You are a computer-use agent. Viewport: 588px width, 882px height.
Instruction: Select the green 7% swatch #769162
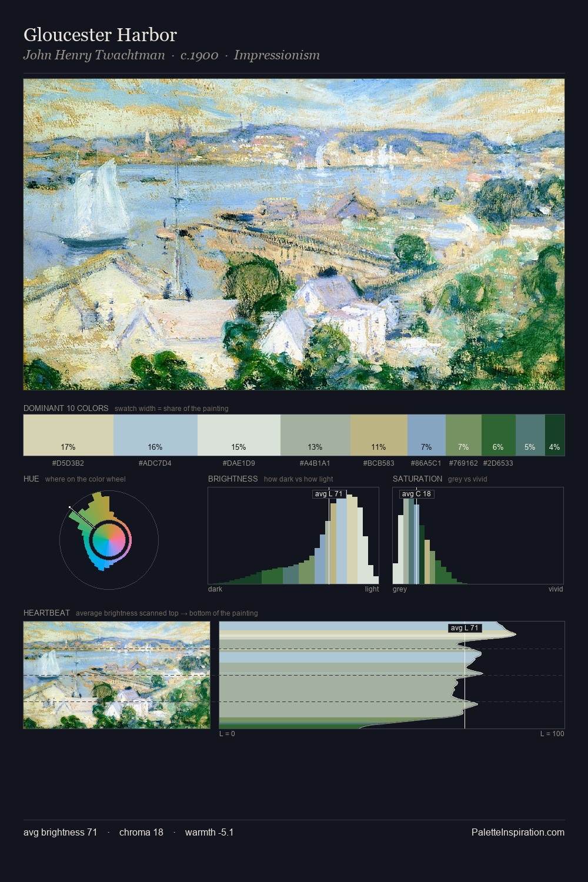click(463, 435)
